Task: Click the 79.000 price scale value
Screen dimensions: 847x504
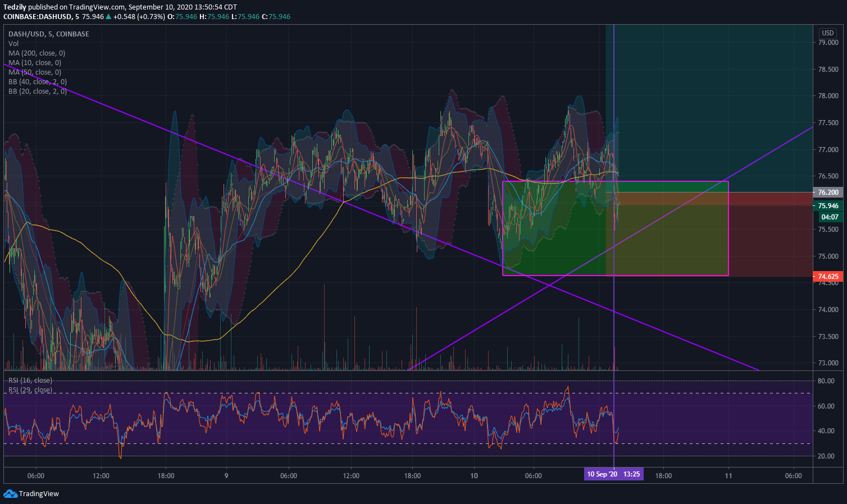Action: click(828, 43)
